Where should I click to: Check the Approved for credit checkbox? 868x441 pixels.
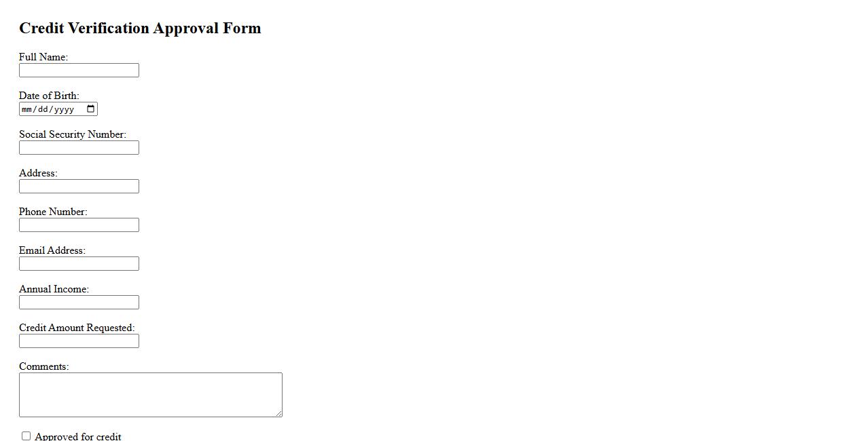pos(26,436)
